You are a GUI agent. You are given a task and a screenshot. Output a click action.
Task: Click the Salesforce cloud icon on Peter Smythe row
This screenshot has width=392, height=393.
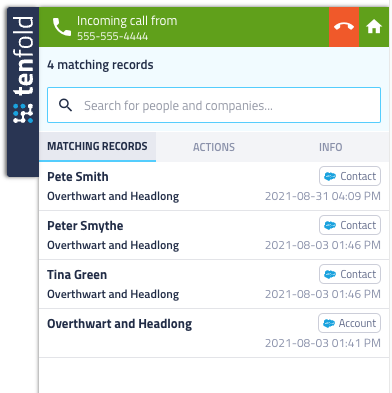pos(330,225)
